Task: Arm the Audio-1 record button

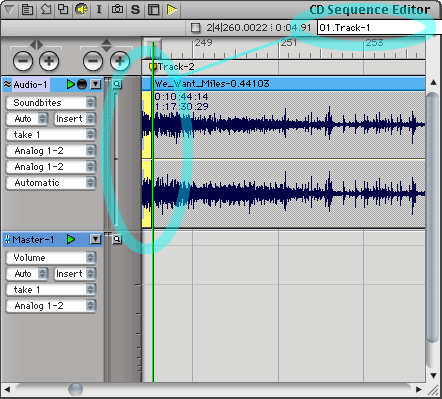Action: (x=82, y=85)
